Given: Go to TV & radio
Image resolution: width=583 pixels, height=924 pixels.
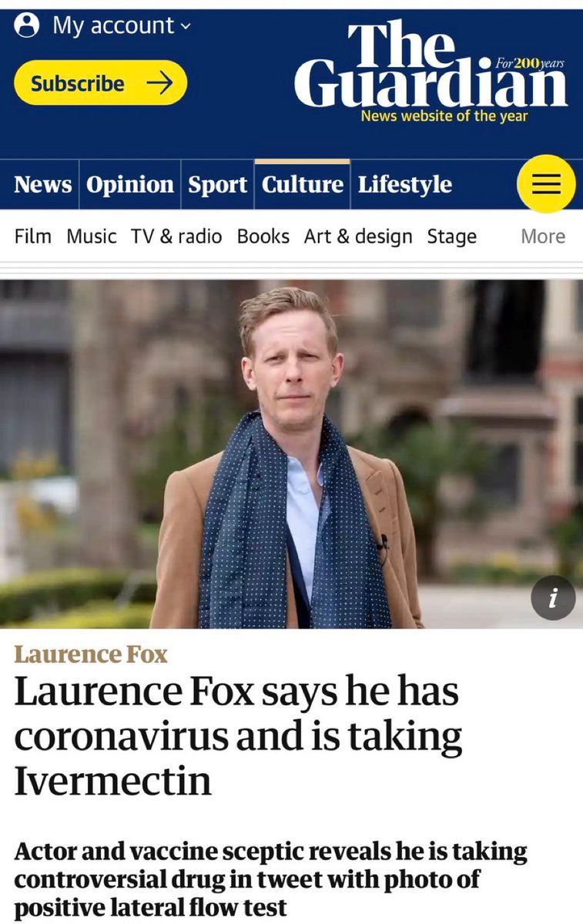Looking at the screenshot, I should 176,236.
